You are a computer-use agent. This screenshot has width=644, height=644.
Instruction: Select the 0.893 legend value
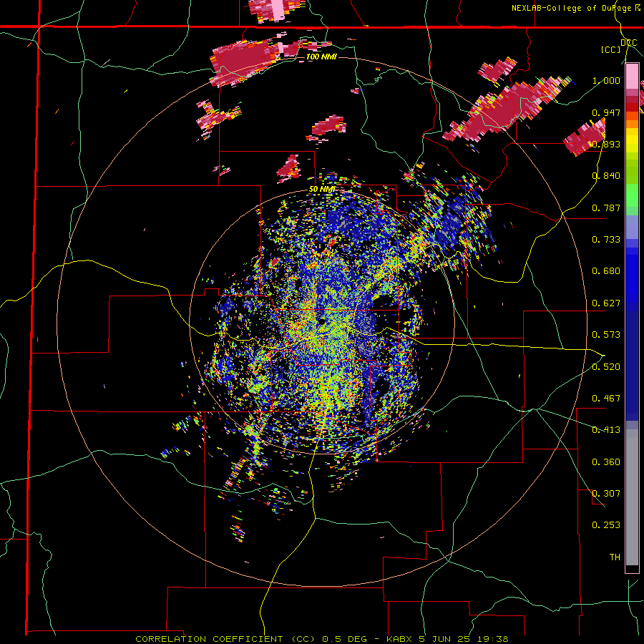point(606,144)
